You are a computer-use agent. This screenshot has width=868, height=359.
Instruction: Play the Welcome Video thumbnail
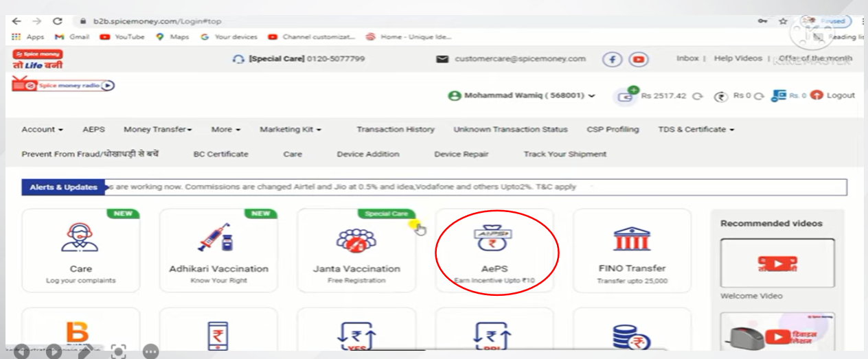click(777, 263)
